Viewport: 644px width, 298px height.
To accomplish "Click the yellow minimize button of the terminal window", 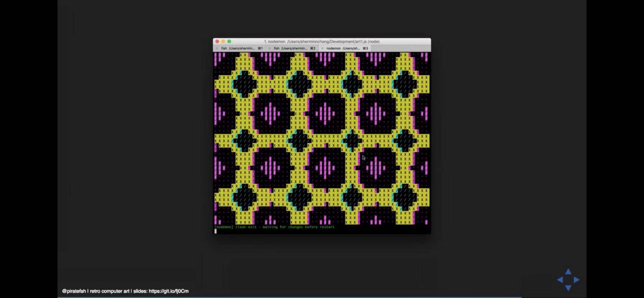I will 223,41.
